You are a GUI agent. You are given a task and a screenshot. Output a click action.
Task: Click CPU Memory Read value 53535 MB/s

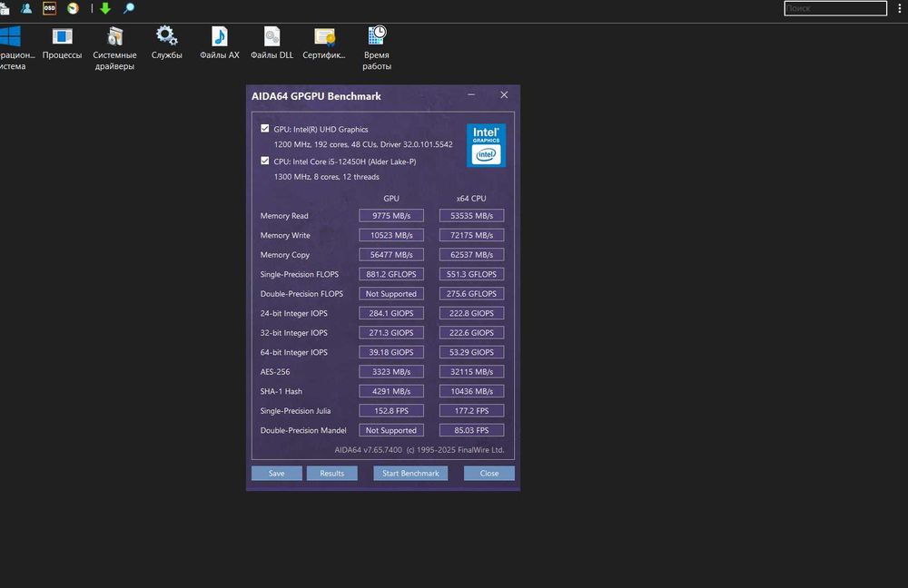pos(471,215)
